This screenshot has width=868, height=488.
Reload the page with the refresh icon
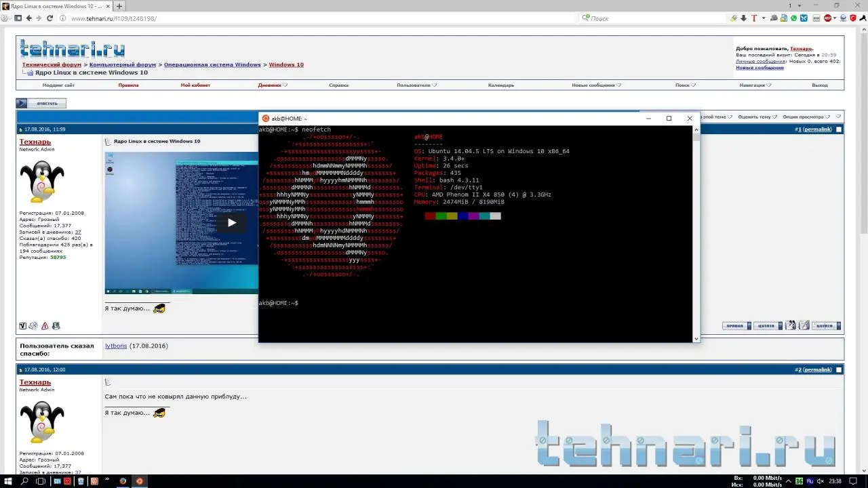pos(51,18)
